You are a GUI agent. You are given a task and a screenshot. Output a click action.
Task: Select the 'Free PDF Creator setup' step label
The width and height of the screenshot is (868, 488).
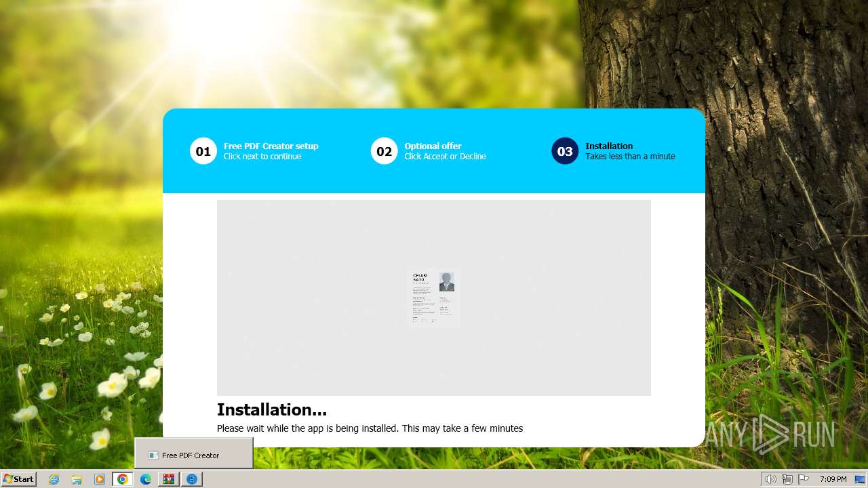coord(271,146)
